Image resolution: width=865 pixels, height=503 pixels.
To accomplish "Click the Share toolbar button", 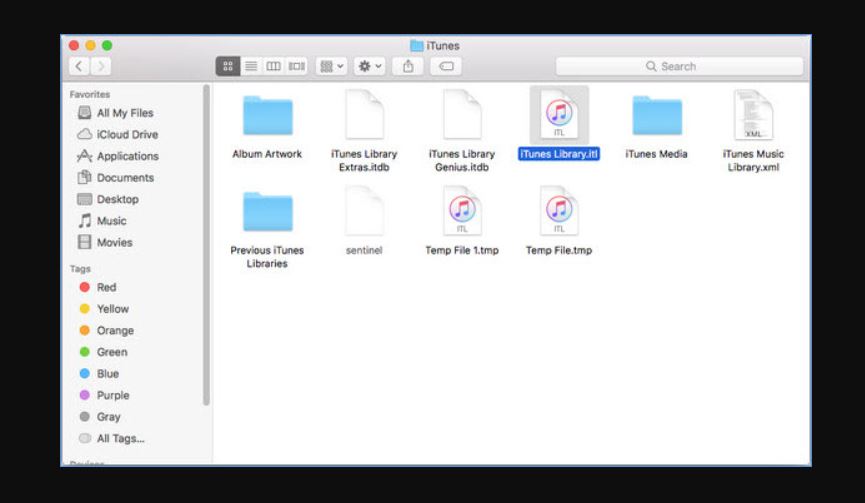I will point(408,66).
